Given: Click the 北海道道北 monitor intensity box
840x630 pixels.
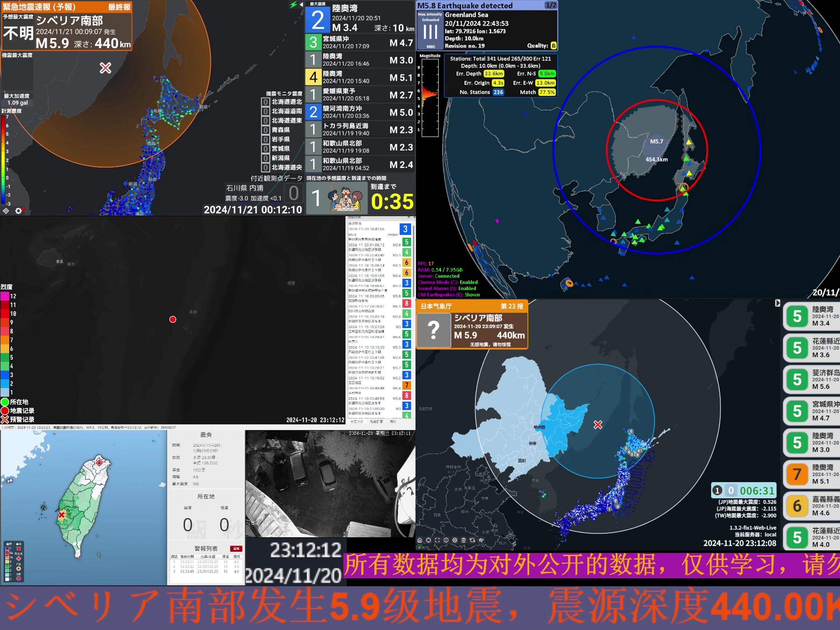Looking at the screenshot, I should (265, 102).
